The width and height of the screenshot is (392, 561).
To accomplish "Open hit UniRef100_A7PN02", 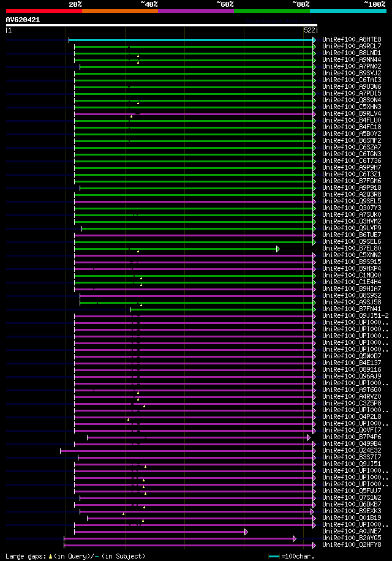I will (x=352, y=67).
